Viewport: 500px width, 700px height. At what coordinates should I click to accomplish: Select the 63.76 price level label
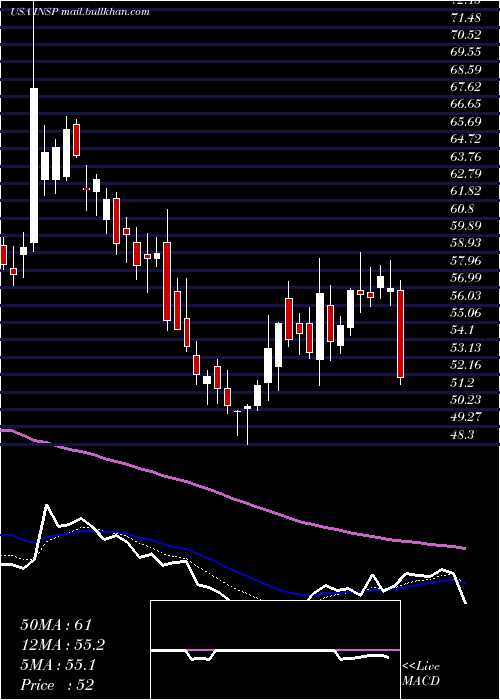(x=467, y=157)
